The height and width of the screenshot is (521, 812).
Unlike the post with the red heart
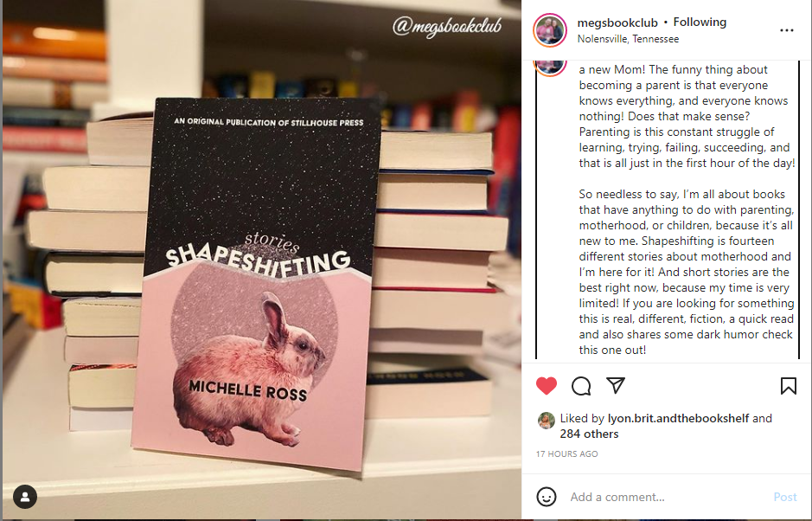(547, 386)
